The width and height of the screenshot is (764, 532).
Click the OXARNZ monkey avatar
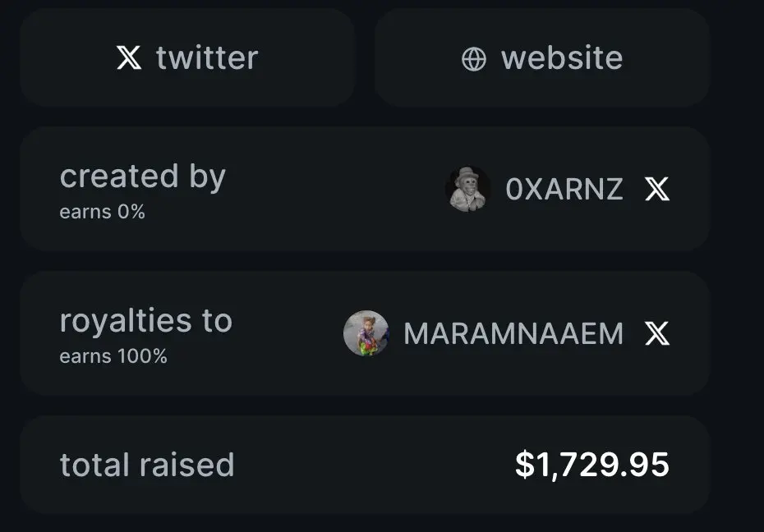tap(467, 189)
